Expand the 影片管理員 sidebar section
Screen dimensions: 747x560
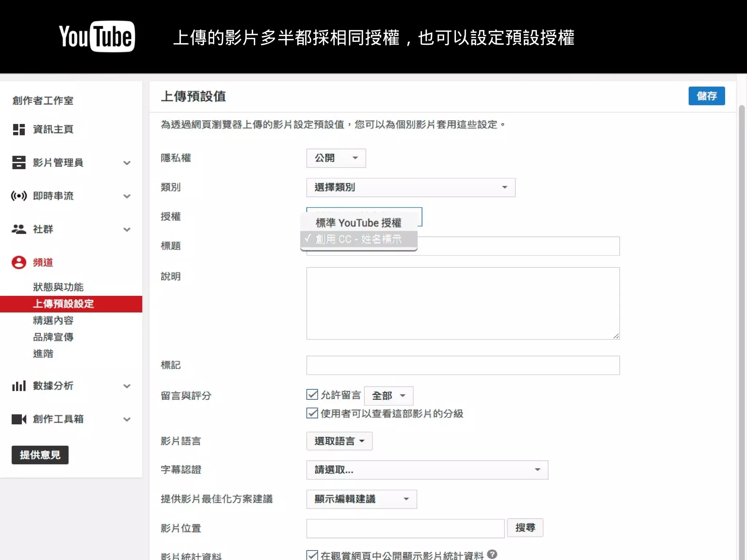(x=127, y=163)
